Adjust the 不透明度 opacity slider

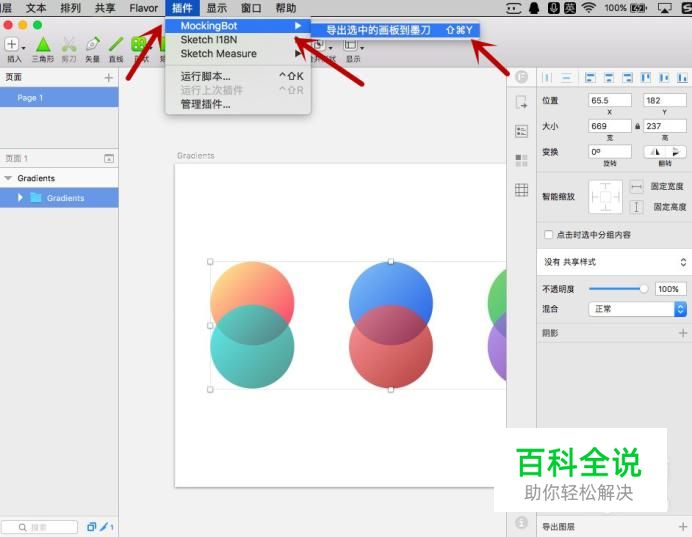(x=618, y=289)
